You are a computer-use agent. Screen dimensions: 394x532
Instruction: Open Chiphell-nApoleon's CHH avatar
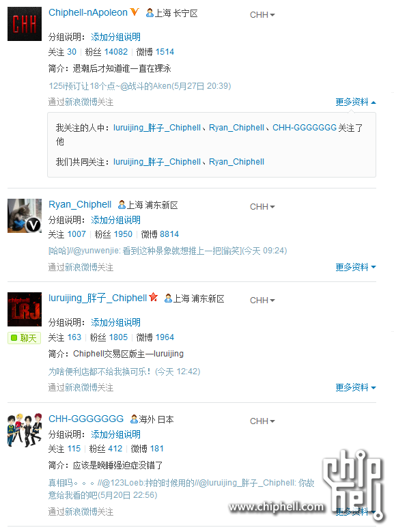[25, 24]
